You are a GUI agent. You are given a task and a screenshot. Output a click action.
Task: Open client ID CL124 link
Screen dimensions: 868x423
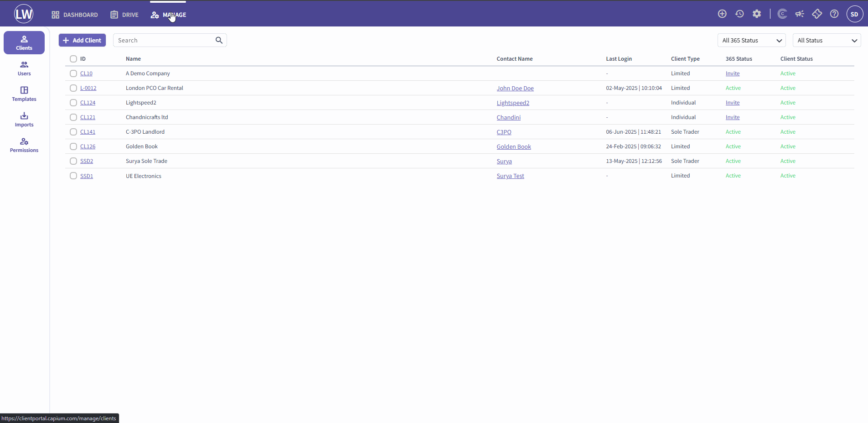pos(88,103)
